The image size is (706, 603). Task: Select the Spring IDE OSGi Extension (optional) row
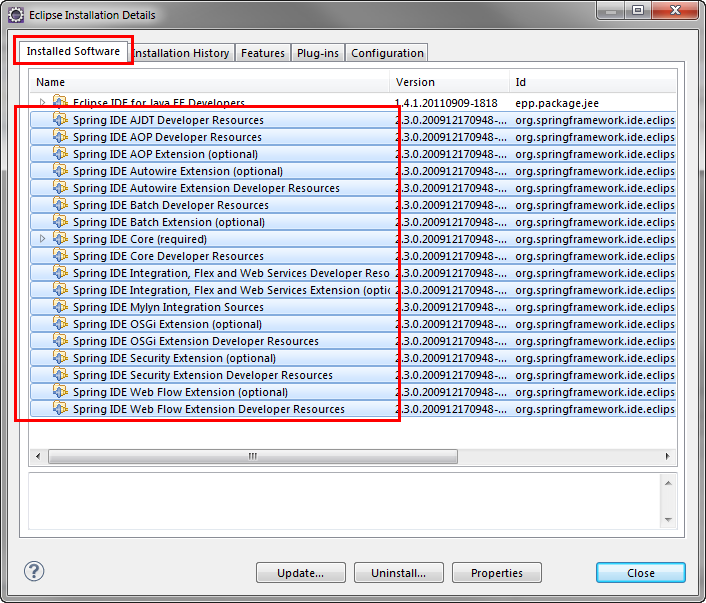point(353,324)
